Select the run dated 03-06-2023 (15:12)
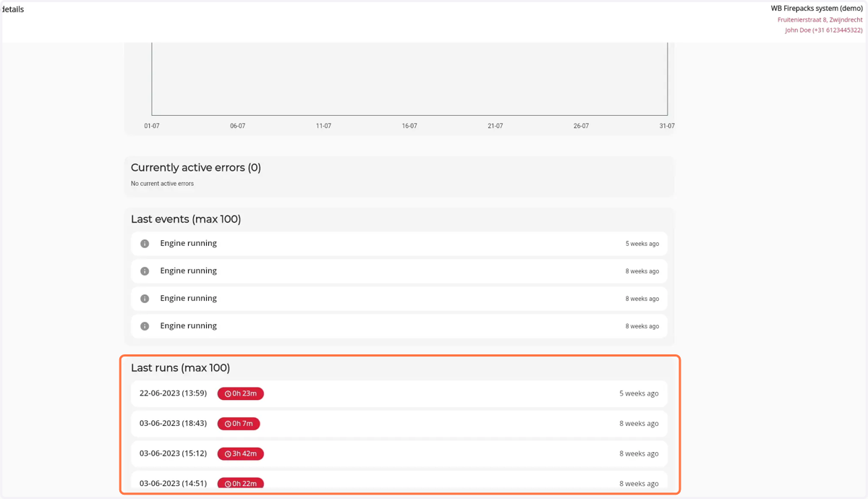The height and width of the screenshot is (499, 868). pos(399,453)
